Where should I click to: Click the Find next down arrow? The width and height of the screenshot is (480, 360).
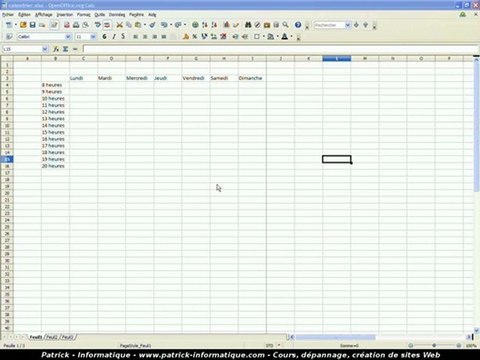[356, 25]
